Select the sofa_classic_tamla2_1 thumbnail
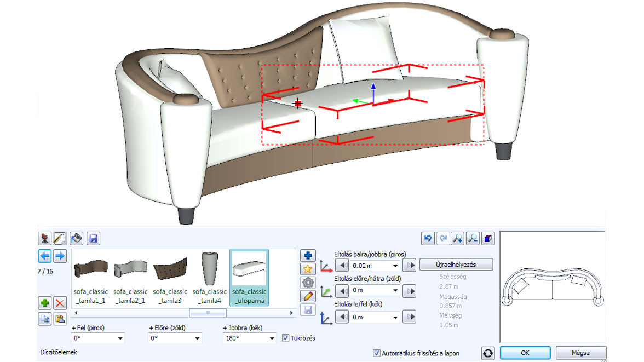 tap(130, 278)
